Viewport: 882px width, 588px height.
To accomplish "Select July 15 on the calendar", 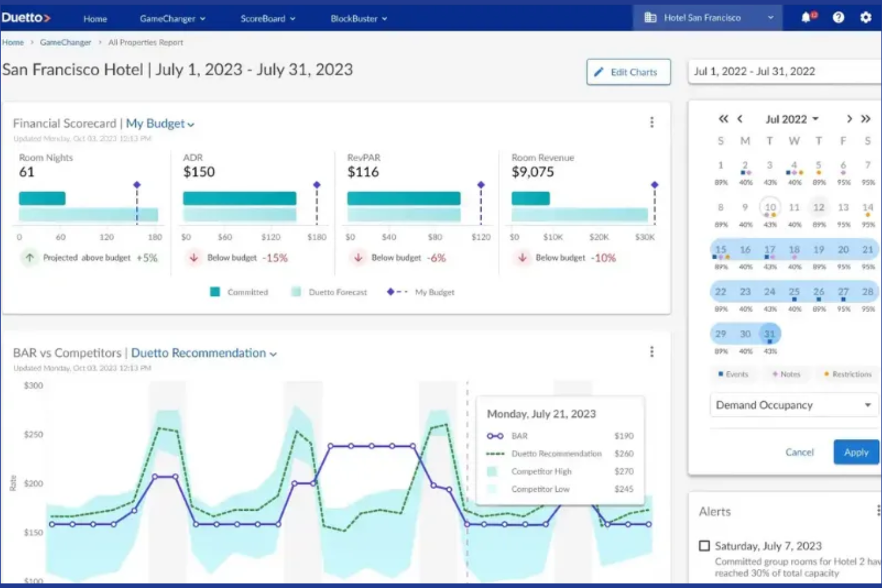I will (720, 250).
